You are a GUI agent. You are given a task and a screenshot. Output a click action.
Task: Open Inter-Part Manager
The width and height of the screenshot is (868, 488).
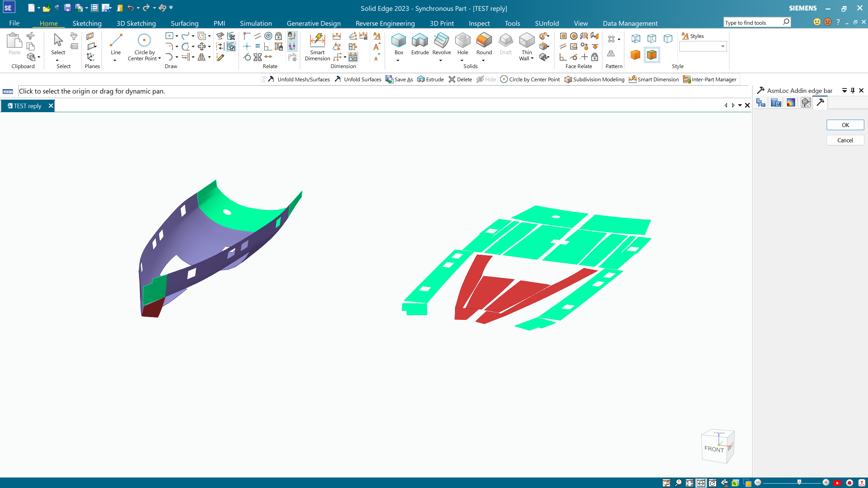pos(710,79)
